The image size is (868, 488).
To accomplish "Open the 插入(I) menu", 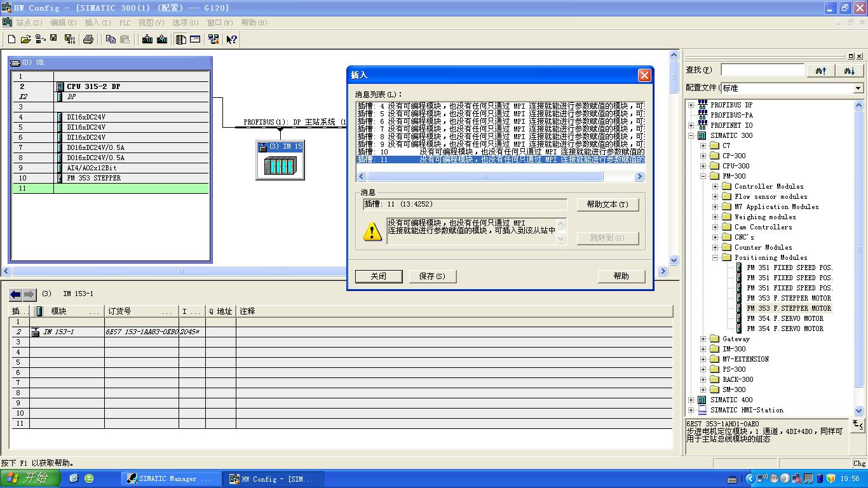I will [98, 23].
